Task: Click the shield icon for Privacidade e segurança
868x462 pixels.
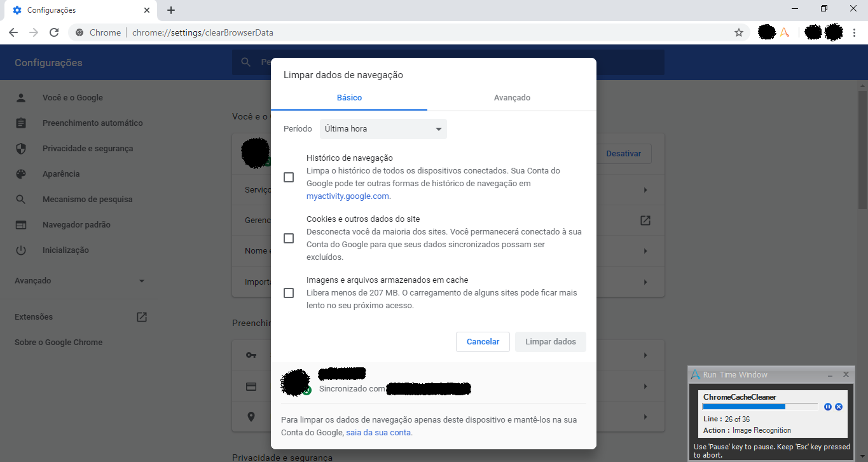Action: (x=21, y=149)
